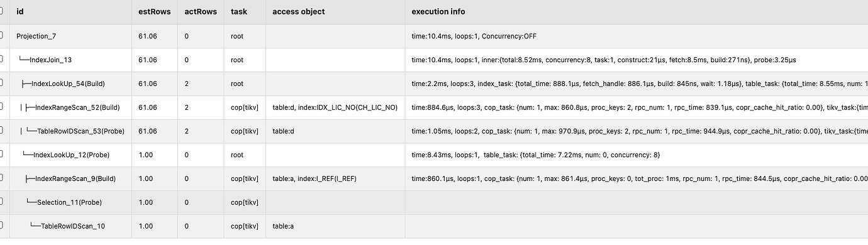
Task: Click the task column header
Action: (x=239, y=12)
